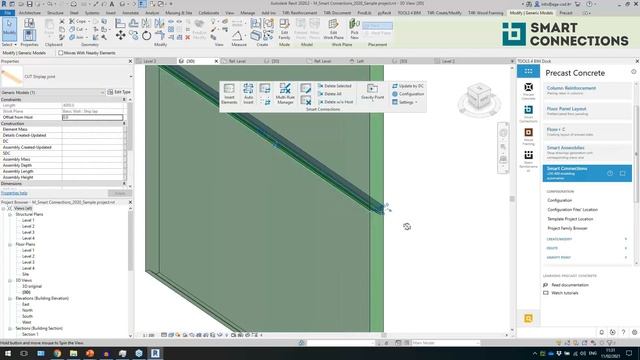Click the info icon beside Precast Concrete title
This screenshot has height=360, width=640.
(633, 72)
